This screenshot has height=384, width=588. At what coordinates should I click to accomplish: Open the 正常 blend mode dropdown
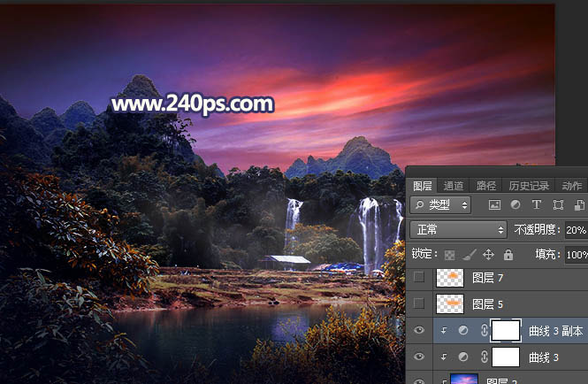tap(458, 229)
